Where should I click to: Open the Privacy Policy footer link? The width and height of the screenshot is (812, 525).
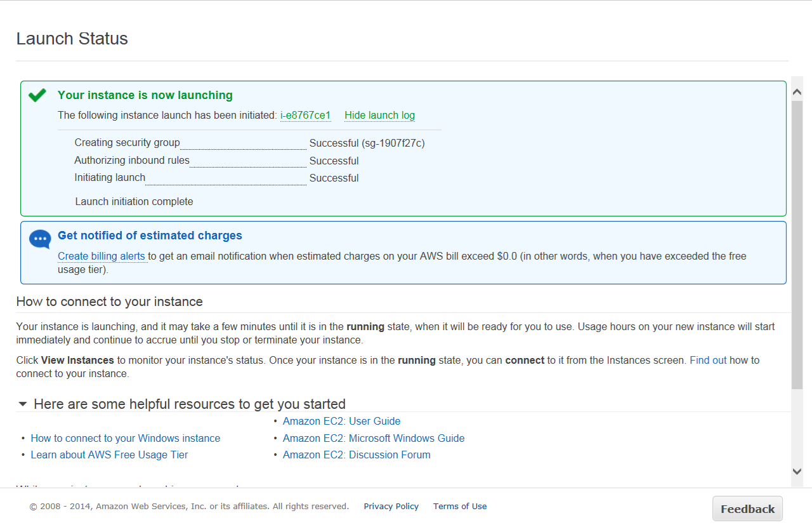391,506
